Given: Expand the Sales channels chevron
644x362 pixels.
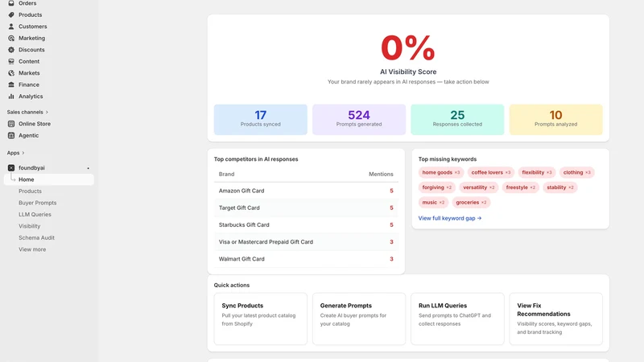Looking at the screenshot, I should click(x=47, y=112).
